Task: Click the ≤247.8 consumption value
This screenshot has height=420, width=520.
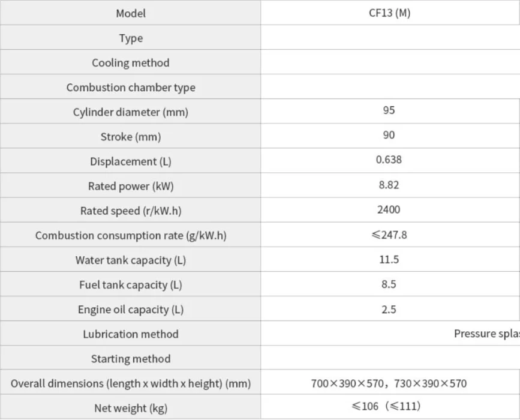Action: [x=389, y=235]
